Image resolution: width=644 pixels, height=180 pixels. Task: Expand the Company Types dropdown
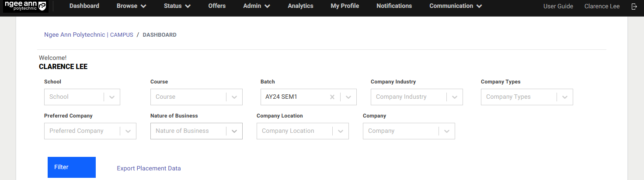(565, 97)
